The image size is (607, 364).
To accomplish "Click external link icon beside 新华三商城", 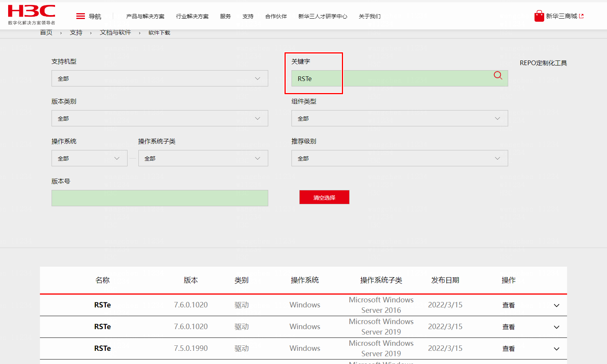I will click(581, 16).
